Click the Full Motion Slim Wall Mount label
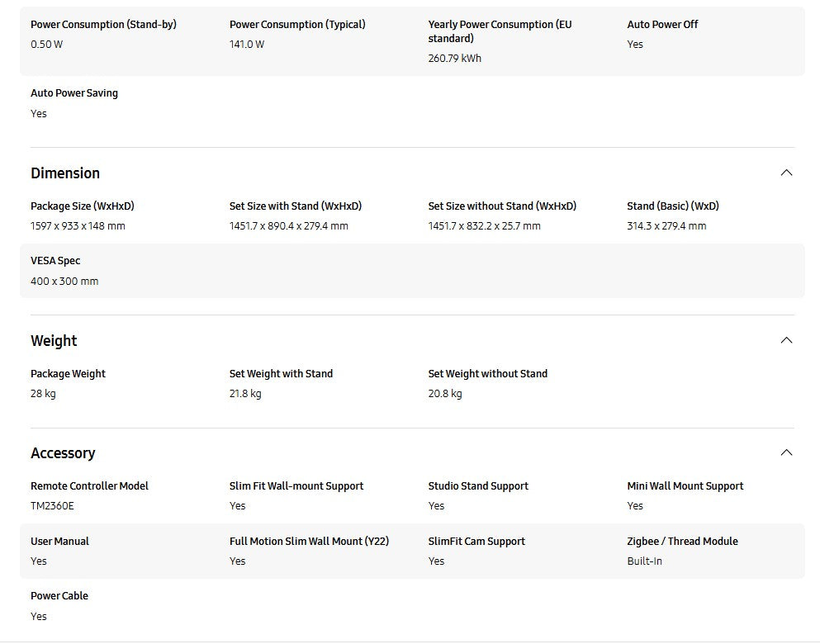 coord(309,542)
